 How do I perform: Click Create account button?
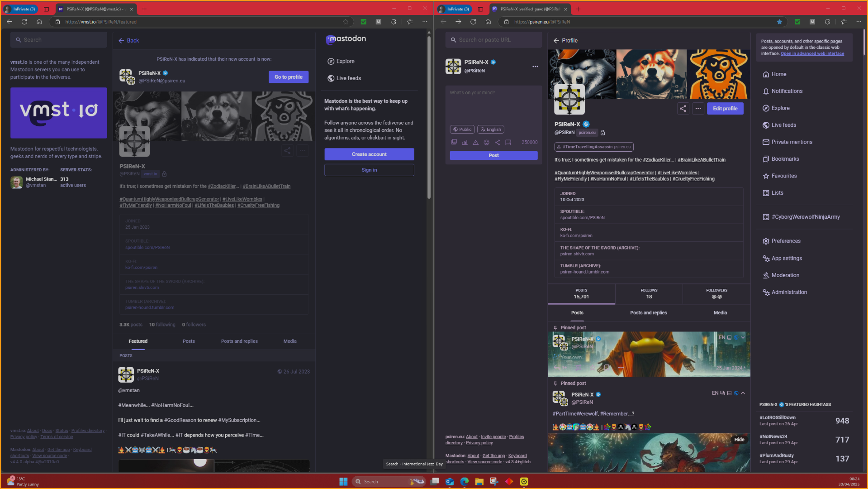click(x=369, y=154)
